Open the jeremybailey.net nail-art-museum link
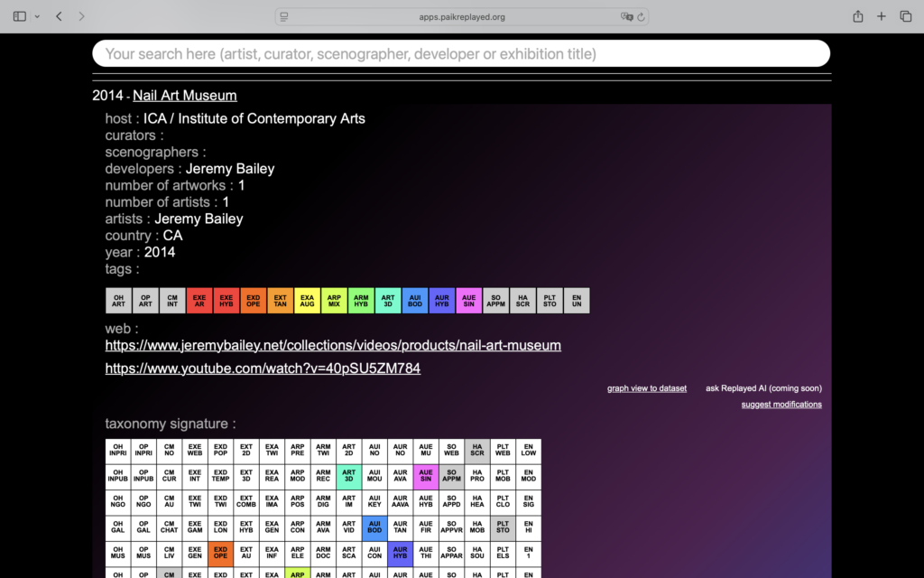This screenshot has width=924, height=578. coord(333,346)
